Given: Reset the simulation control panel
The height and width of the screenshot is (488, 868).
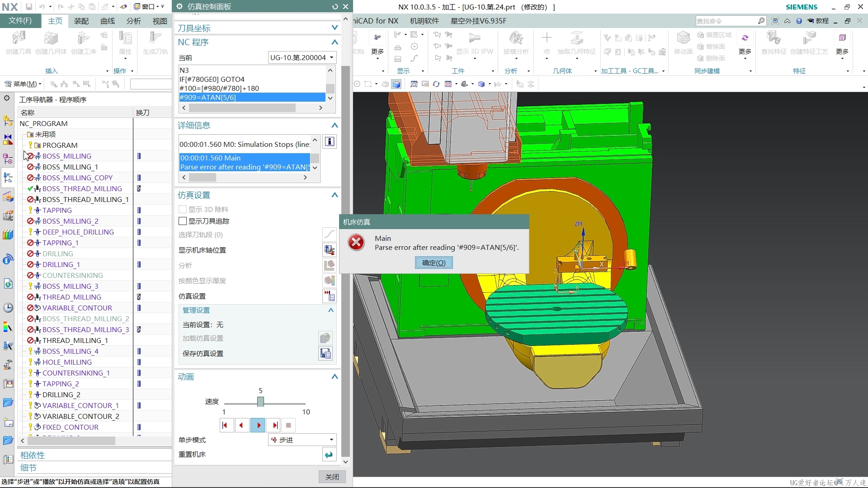Looking at the screenshot, I should tap(335, 7).
